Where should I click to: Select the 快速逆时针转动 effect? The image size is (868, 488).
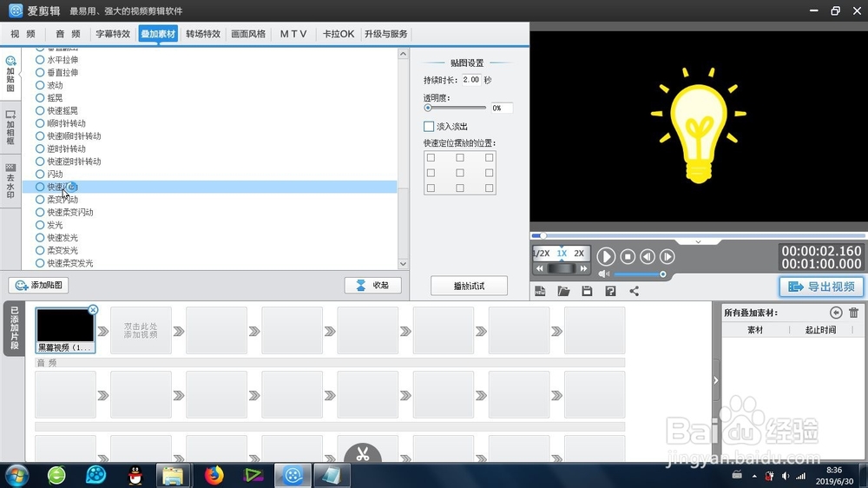click(x=68, y=162)
